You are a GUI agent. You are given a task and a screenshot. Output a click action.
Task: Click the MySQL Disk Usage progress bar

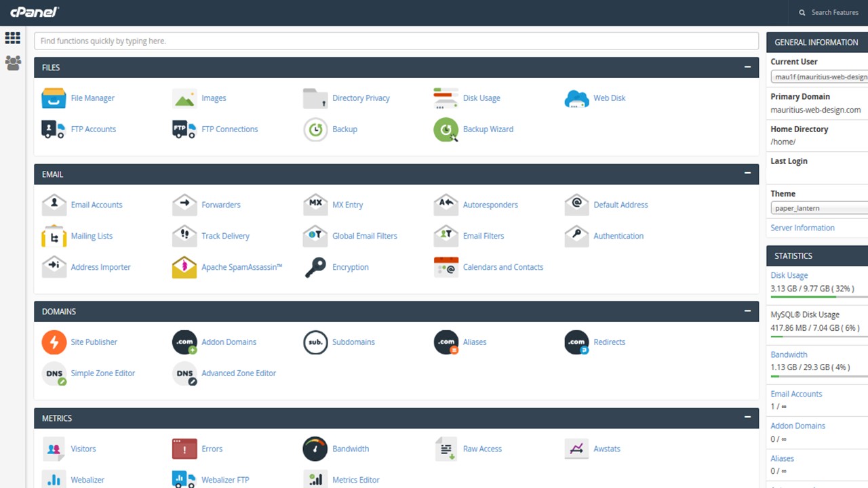pos(819,336)
